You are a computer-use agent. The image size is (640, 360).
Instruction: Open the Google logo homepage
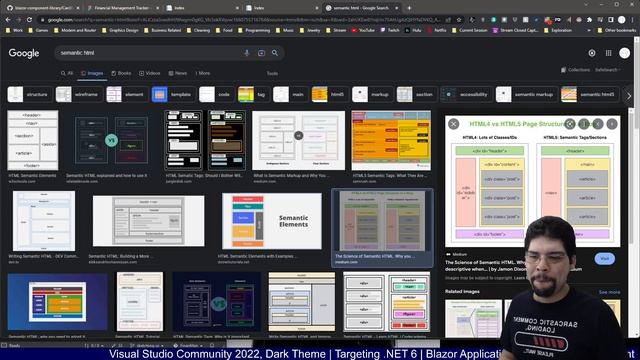pos(24,53)
